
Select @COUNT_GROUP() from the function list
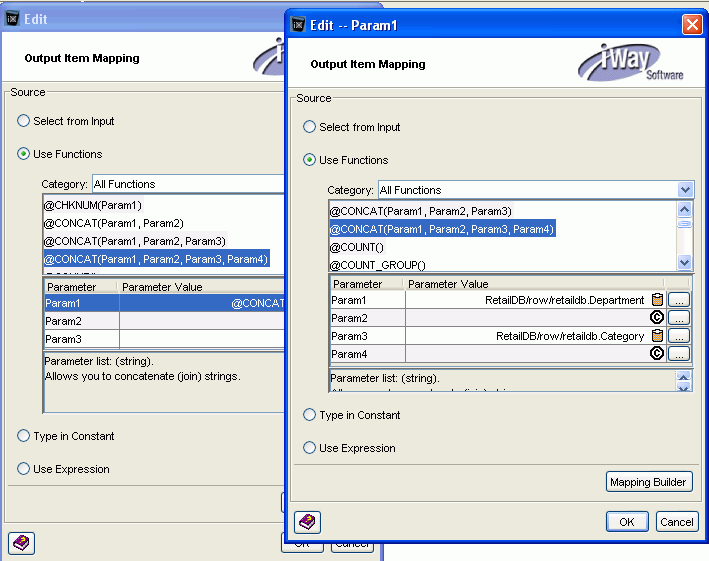point(377,265)
